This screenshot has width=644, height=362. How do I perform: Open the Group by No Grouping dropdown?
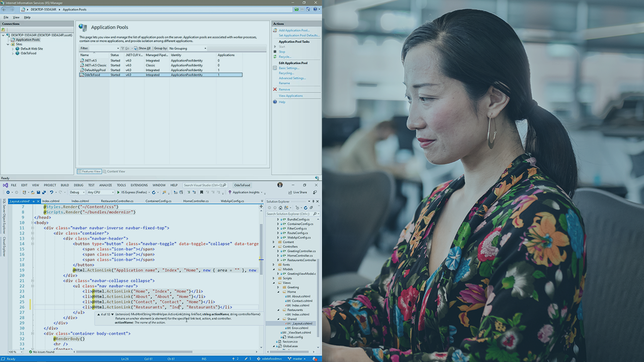click(187, 48)
